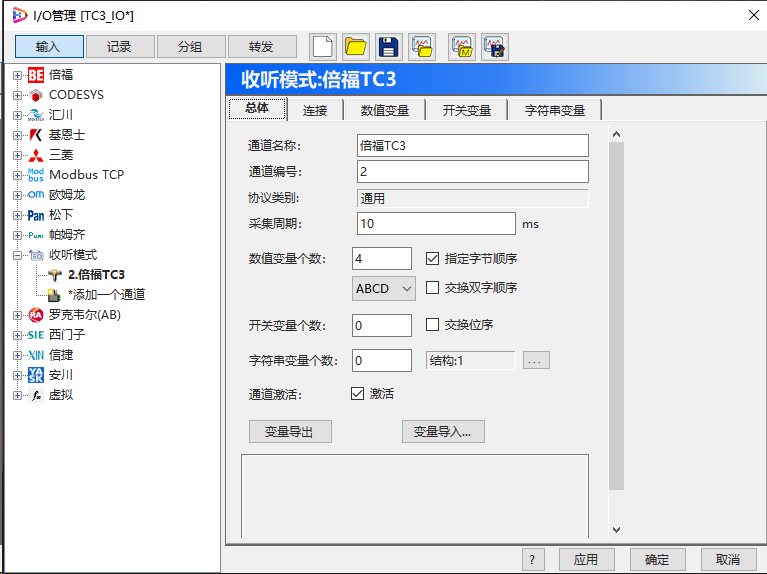Click the new blank file toolbar icon

pyautogui.click(x=323, y=47)
